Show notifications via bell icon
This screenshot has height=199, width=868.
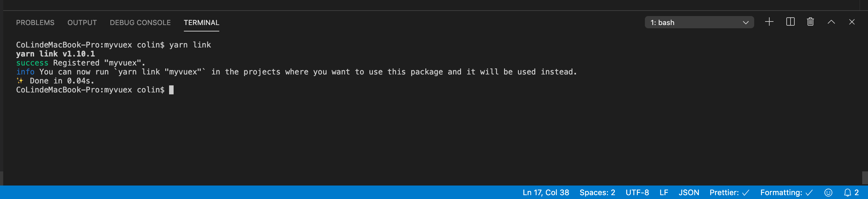tap(851, 193)
